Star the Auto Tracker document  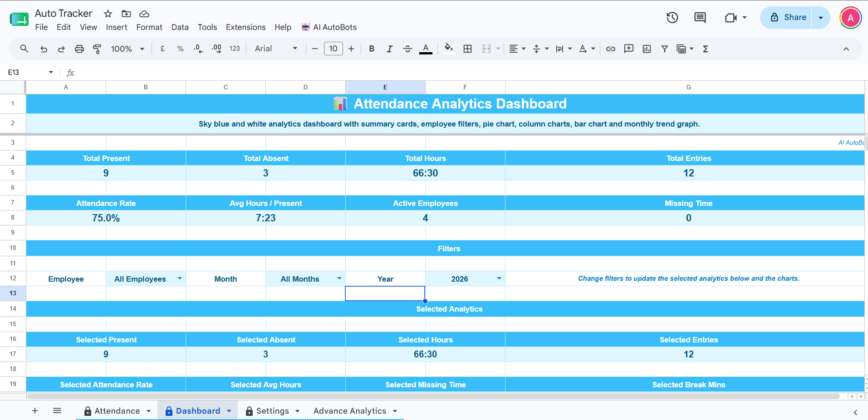click(x=108, y=14)
